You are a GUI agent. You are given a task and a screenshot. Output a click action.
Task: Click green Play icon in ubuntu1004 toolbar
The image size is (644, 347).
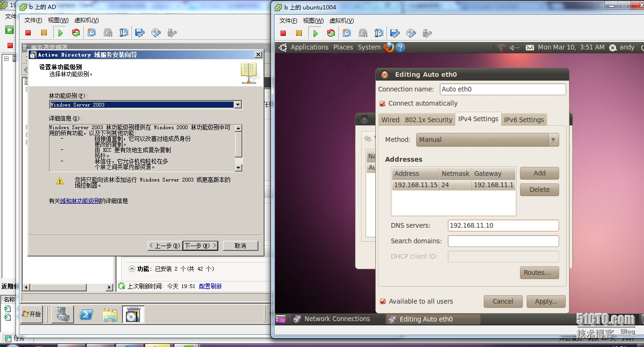[x=315, y=33]
